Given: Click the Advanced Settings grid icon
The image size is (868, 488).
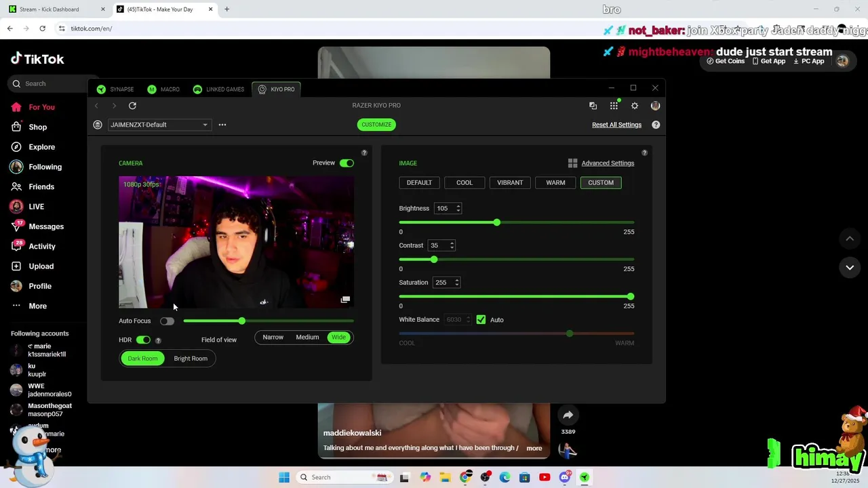Looking at the screenshot, I should point(572,163).
